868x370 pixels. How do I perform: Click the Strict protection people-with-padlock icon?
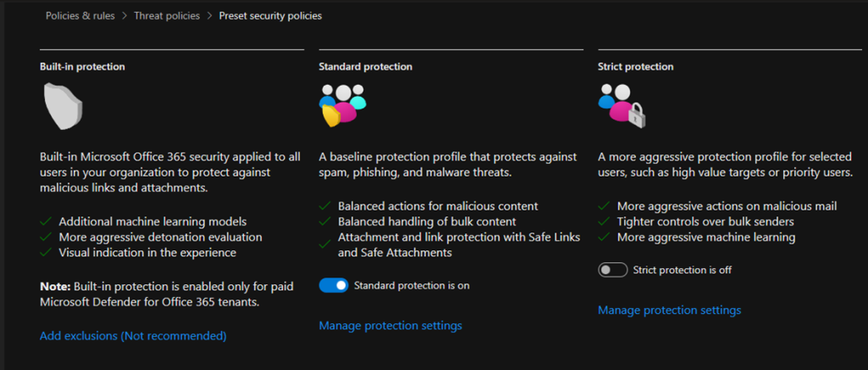tap(621, 107)
